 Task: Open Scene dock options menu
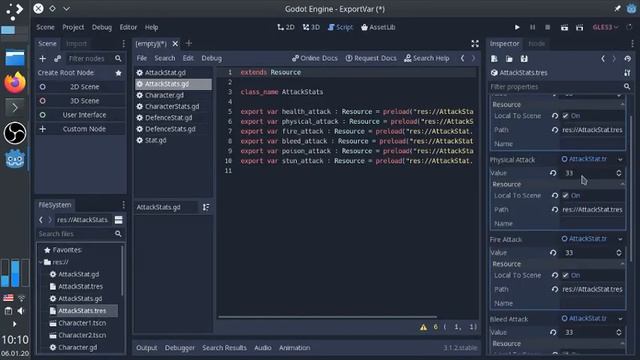pos(123,43)
